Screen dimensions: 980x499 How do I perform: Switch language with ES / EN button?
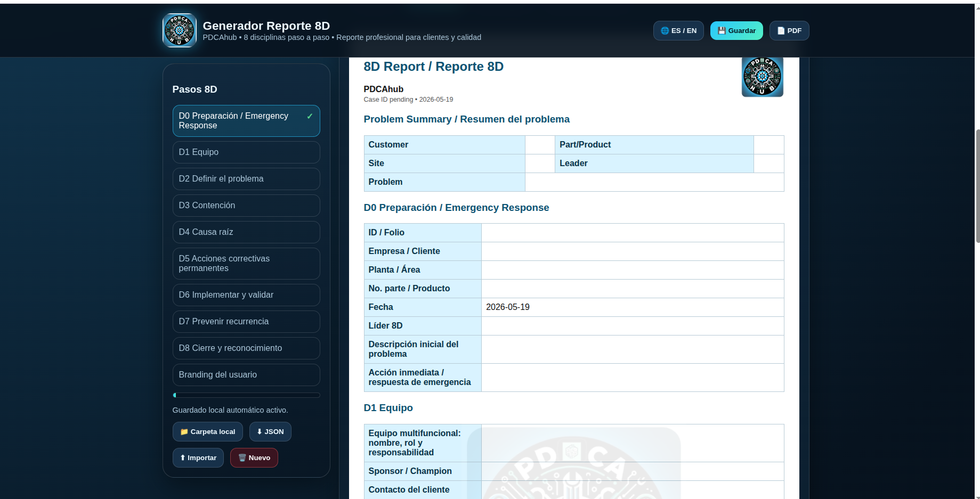pyautogui.click(x=678, y=31)
